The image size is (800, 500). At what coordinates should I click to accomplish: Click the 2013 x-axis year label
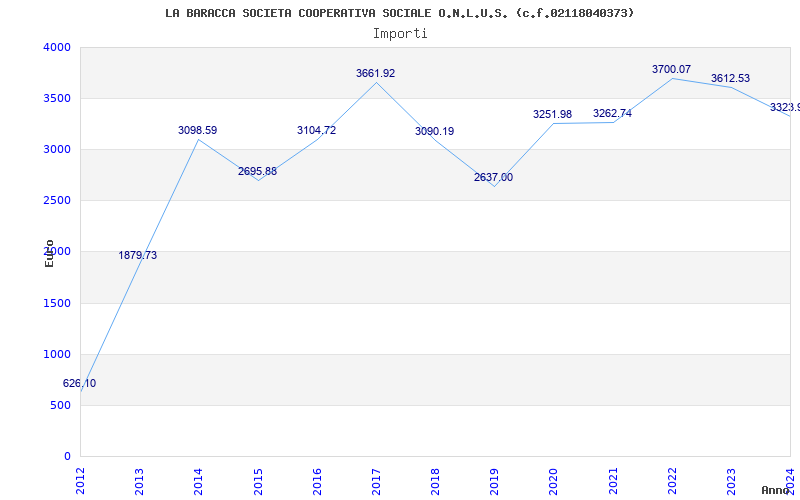(x=139, y=481)
